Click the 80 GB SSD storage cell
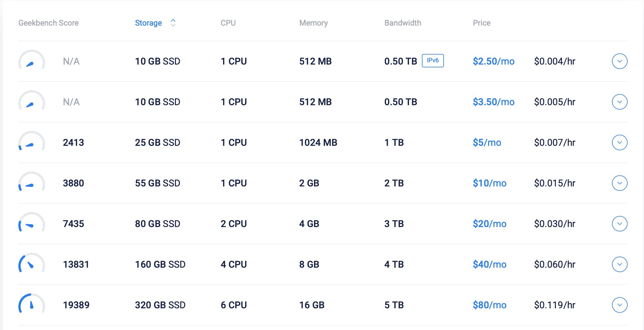This screenshot has height=330, width=644. coord(158,224)
